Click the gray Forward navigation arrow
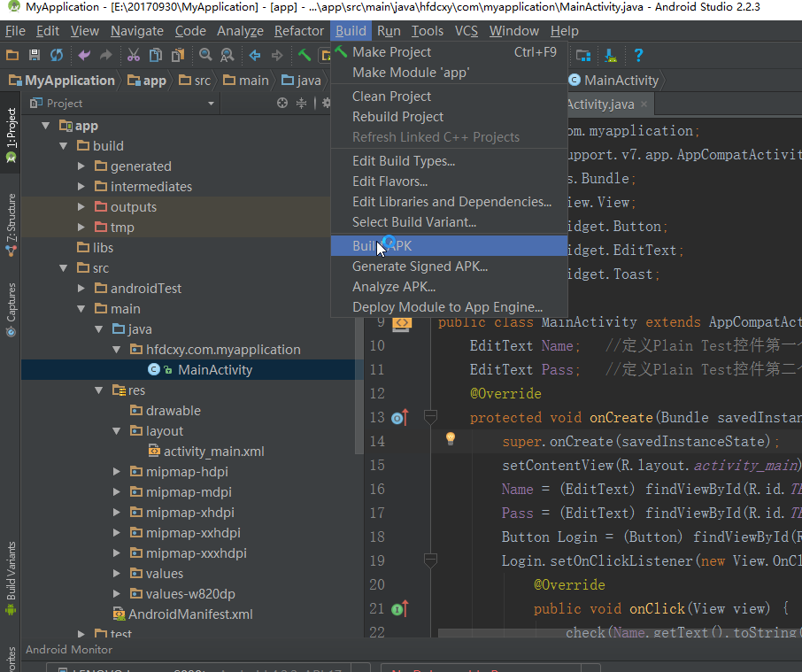802x672 pixels. click(x=277, y=55)
